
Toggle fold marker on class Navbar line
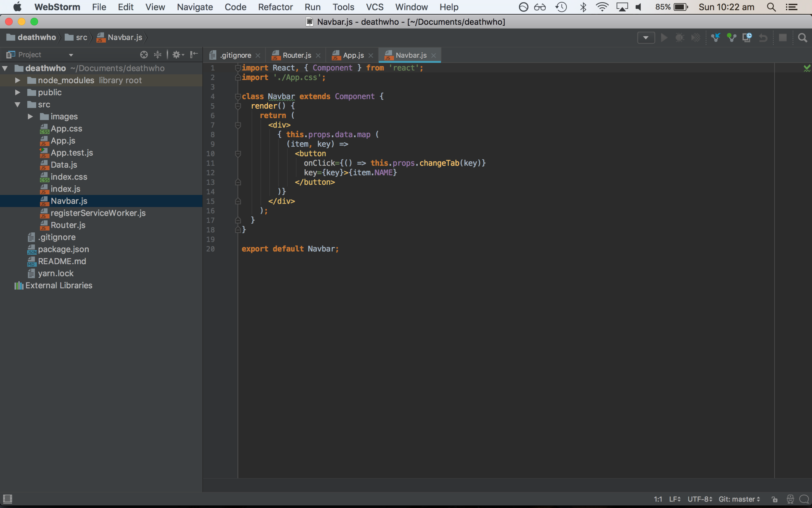tap(238, 97)
